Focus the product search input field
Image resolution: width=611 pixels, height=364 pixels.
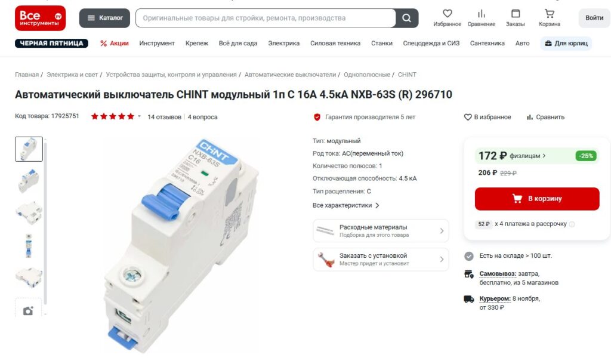pyautogui.click(x=266, y=18)
